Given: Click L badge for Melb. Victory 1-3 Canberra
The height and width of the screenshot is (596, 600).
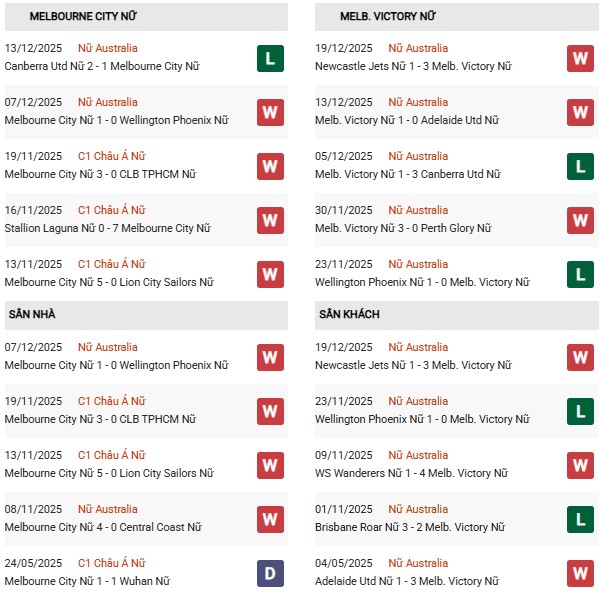Looking at the screenshot, I should (x=580, y=166).
